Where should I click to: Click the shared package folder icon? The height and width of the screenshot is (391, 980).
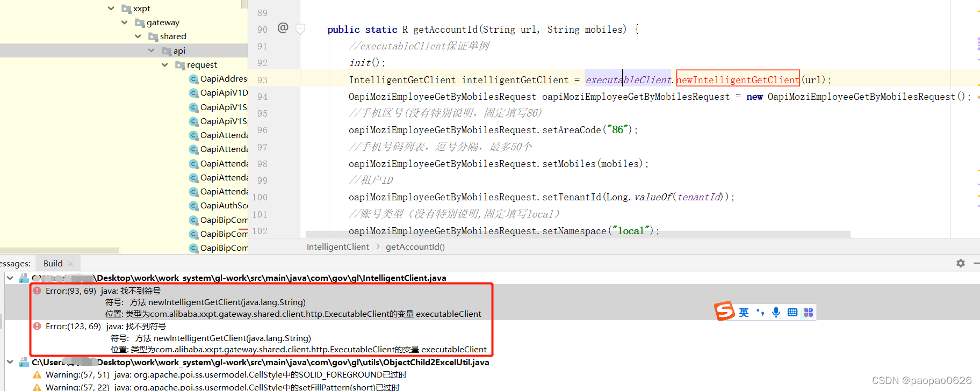[153, 37]
